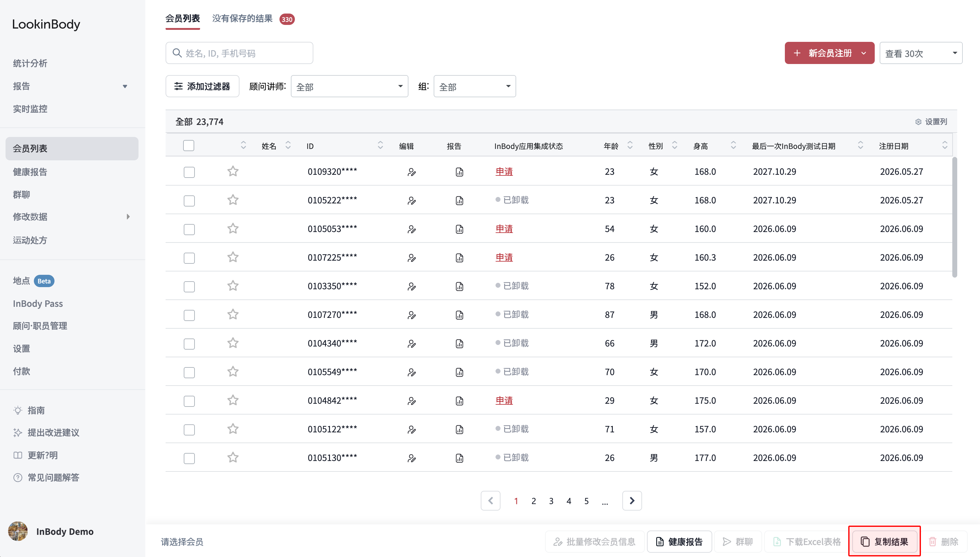This screenshot has height=557, width=980.
Task: Click edit icon for member 0104340****
Action: [x=412, y=343]
